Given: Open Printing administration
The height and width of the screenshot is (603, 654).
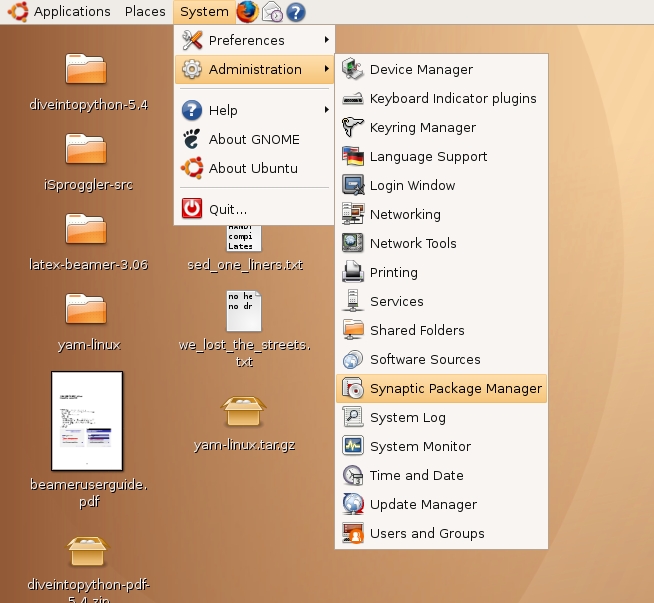Looking at the screenshot, I should point(441,272).
